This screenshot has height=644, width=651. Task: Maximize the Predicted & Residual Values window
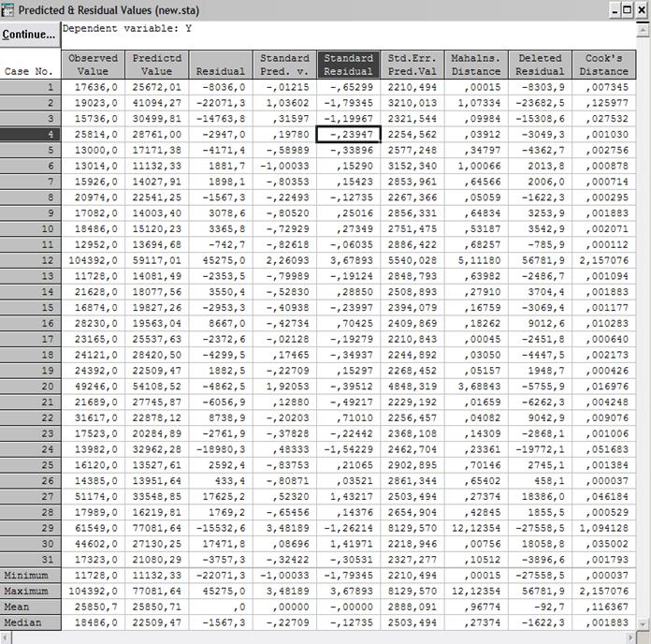tap(626, 9)
